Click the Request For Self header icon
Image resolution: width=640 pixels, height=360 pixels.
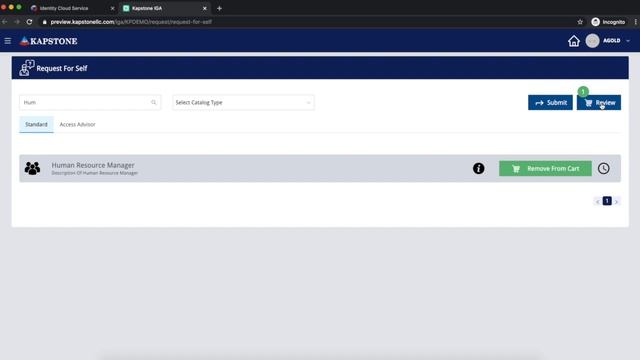pos(27,68)
